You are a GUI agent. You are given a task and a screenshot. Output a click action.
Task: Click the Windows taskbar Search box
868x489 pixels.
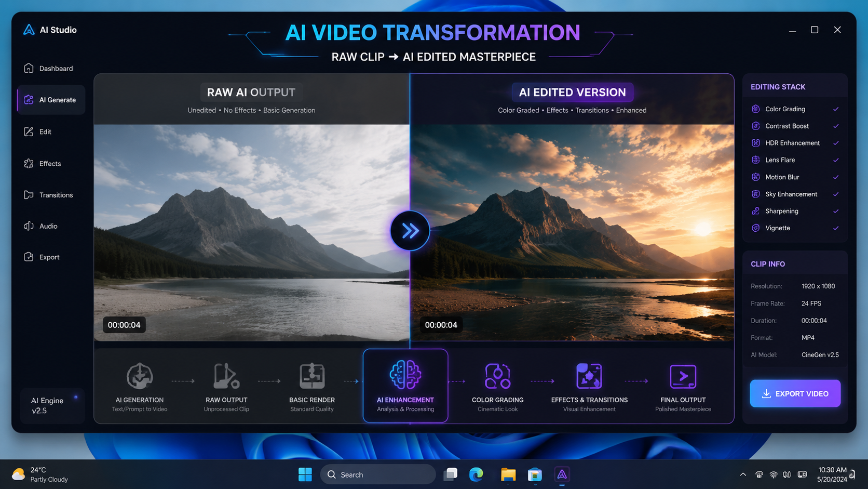pyautogui.click(x=378, y=474)
